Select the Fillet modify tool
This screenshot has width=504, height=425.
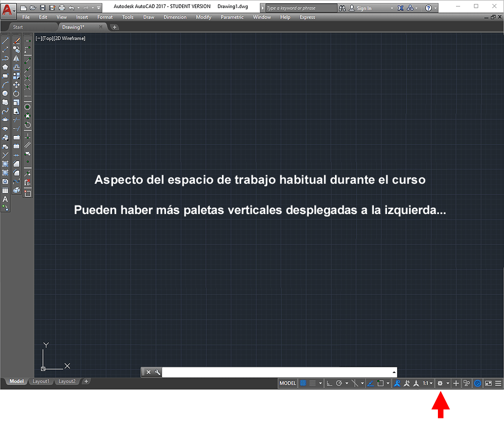tap(16, 173)
